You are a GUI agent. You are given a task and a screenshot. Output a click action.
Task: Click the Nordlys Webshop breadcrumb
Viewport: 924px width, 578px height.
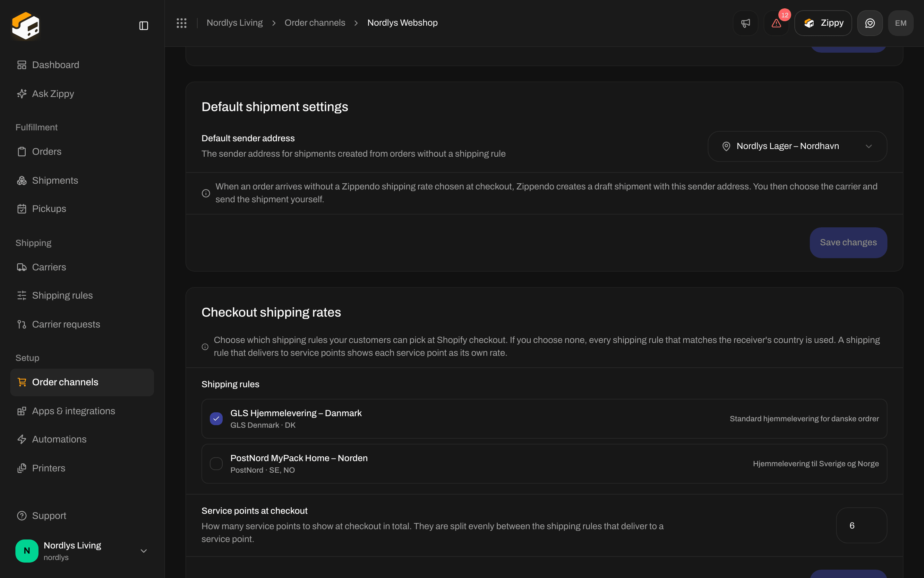(x=402, y=23)
